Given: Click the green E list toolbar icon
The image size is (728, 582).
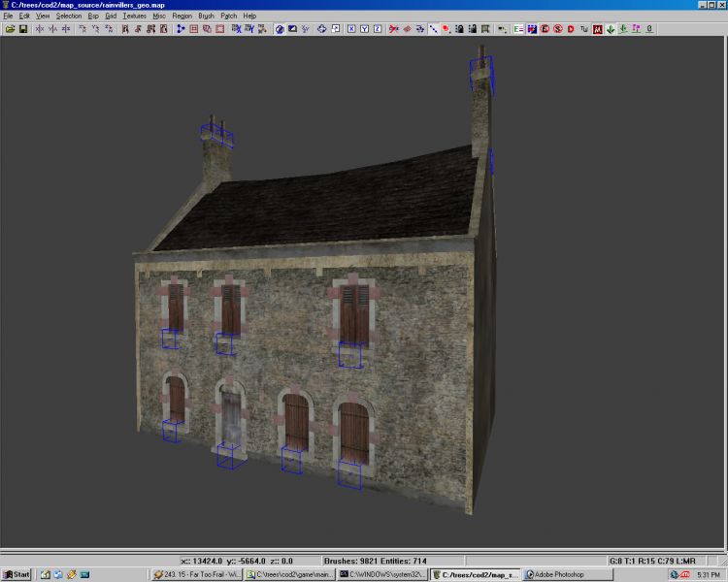Looking at the screenshot, I should pos(518,29).
